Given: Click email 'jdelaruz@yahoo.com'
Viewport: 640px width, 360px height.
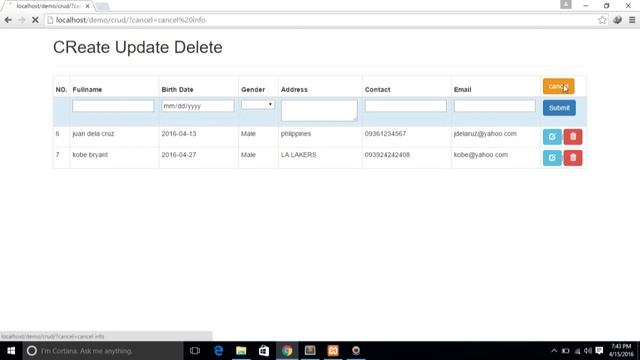Looking at the screenshot, I should click(485, 133).
